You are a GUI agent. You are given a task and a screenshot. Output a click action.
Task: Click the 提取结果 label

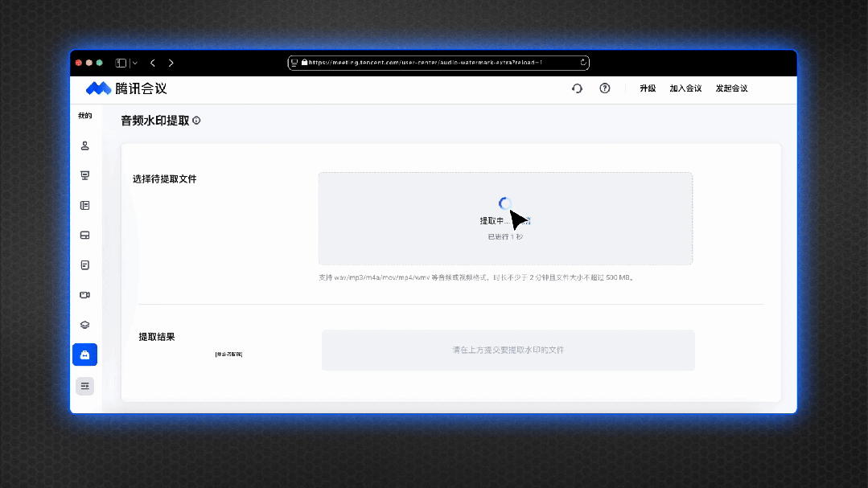pyautogui.click(x=157, y=337)
